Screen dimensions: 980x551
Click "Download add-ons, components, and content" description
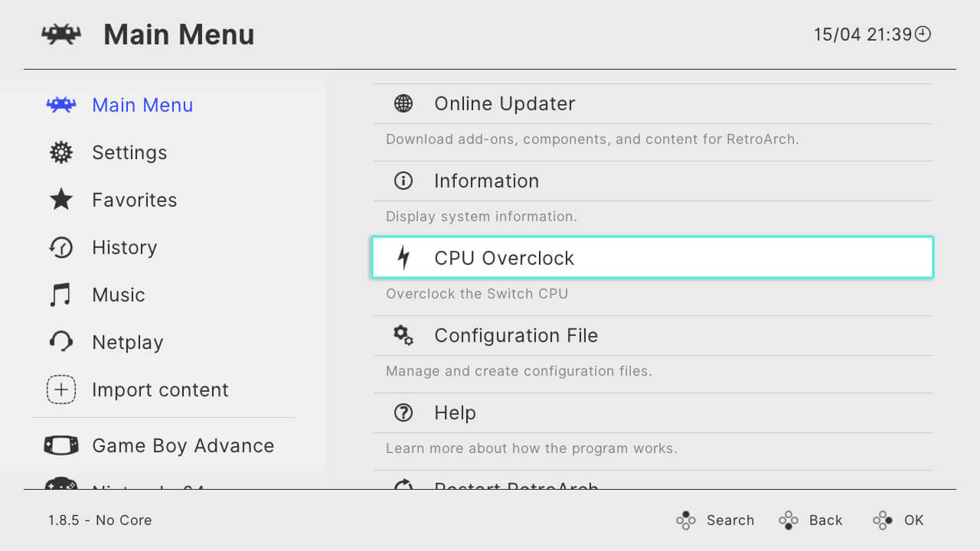point(593,139)
